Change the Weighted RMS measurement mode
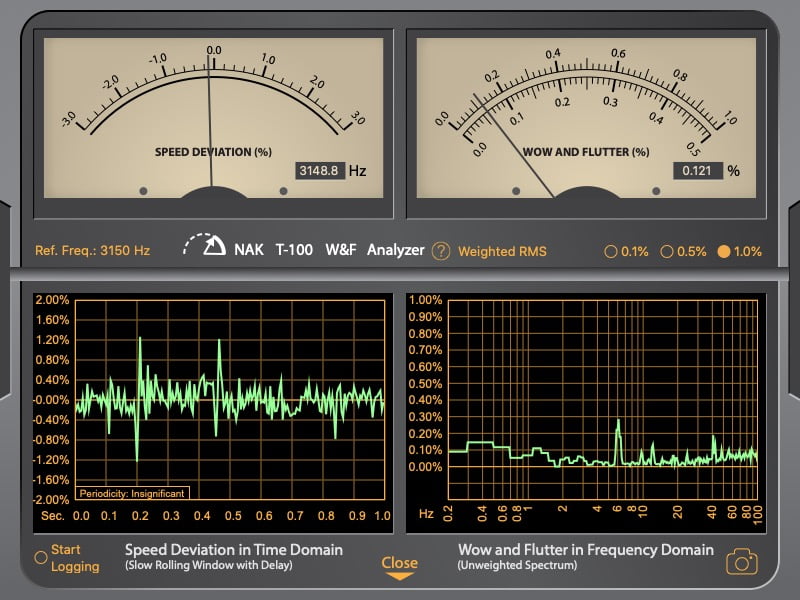 pyautogui.click(x=502, y=251)
